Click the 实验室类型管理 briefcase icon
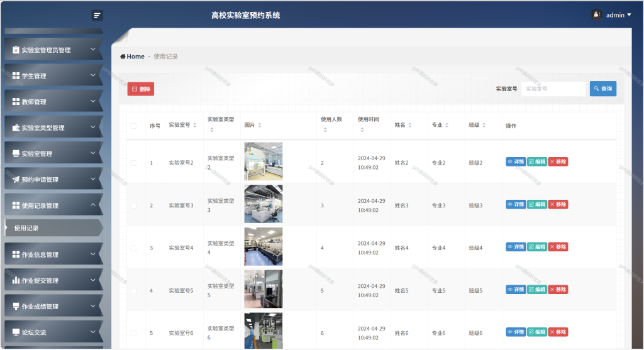 16,128
